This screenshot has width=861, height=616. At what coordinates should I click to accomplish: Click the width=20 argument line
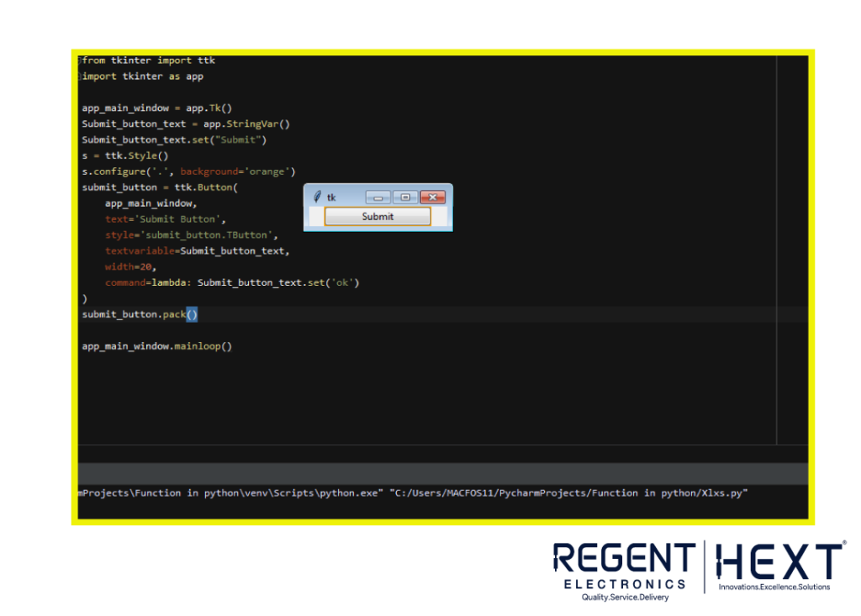point(130,267)
